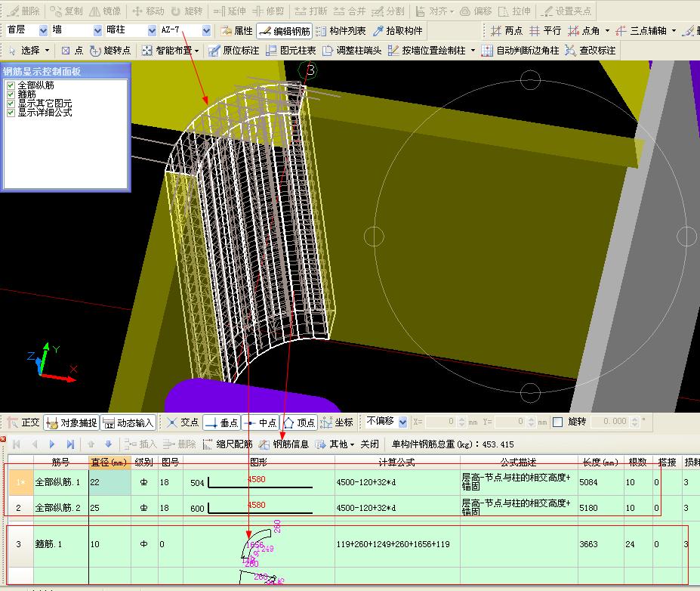
Task: Expand 按墙位置绘制柱 dropdown arrow
Action: click(x=473, y=51)
